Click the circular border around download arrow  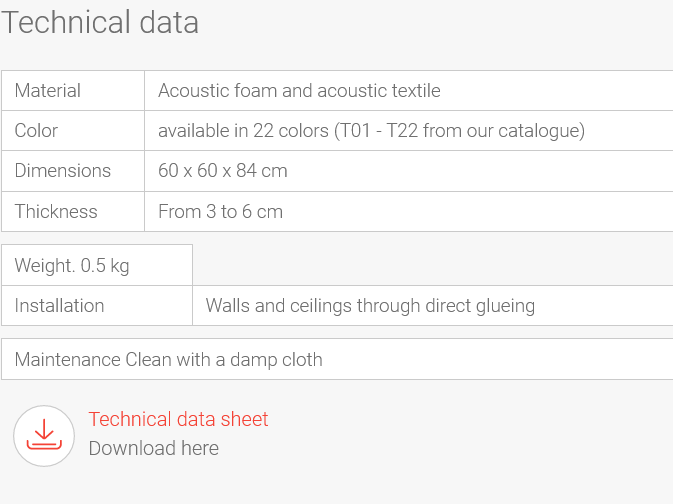(44, 436)
